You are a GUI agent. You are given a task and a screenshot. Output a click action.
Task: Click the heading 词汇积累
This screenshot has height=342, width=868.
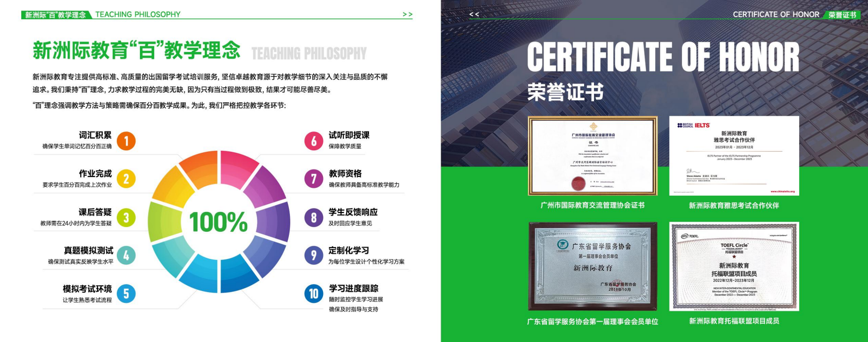point(95,135)
